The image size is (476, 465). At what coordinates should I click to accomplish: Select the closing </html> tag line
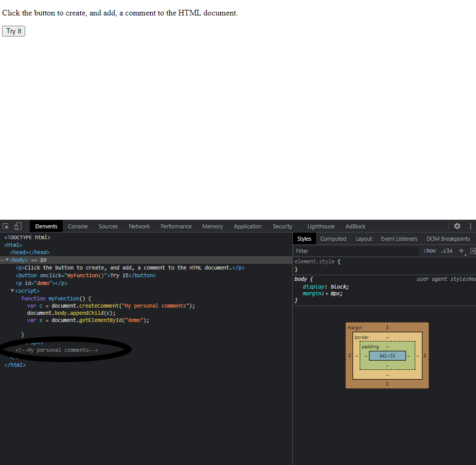tap(15, 365)
